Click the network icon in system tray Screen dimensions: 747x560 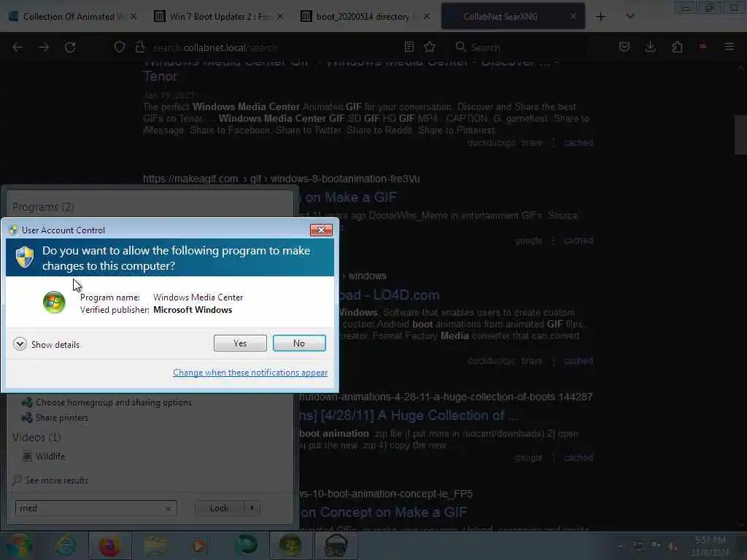tap(638, 546)
